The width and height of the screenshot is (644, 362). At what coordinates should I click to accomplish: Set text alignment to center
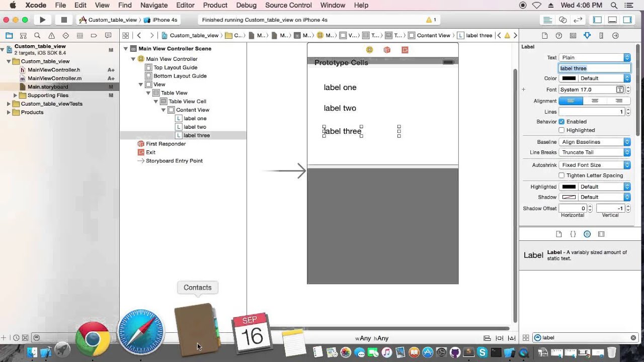(x=595, y=101)
